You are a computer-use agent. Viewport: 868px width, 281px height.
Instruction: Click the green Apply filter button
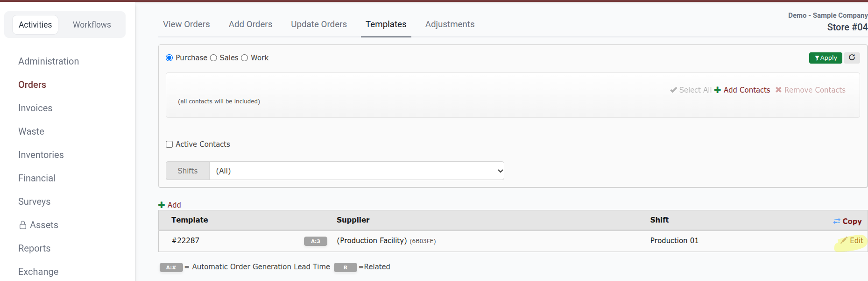(826, 58)
